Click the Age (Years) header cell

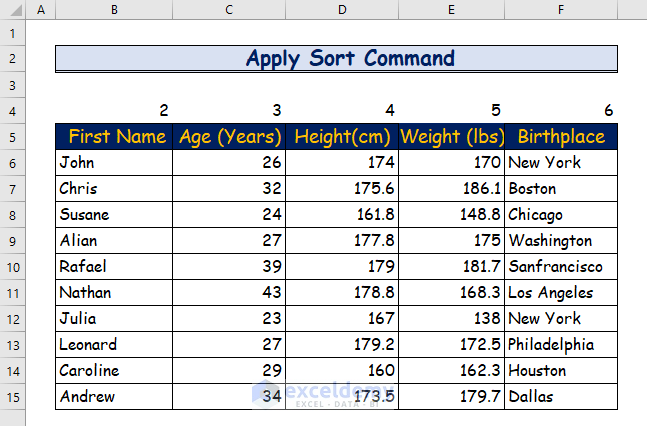click(229, 137)
